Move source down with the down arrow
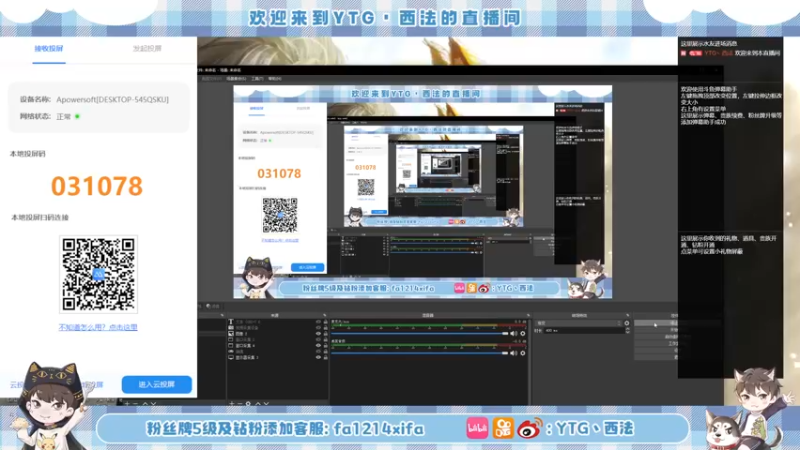Screen dimensions: 800x450 pyautogui.click(x=266, y=404)
